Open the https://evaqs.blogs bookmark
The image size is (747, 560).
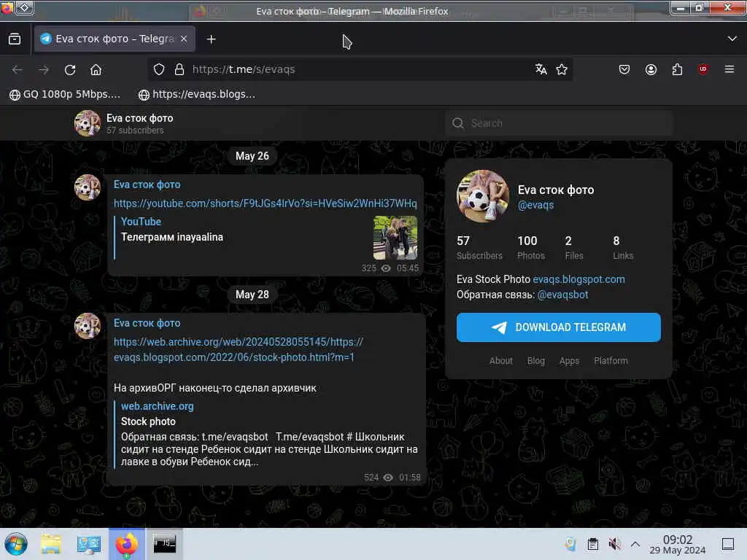(x=197, y=94)
